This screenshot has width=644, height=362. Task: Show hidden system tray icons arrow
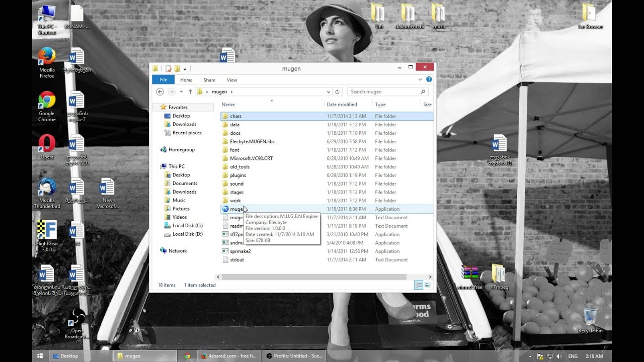click(531, 356)
